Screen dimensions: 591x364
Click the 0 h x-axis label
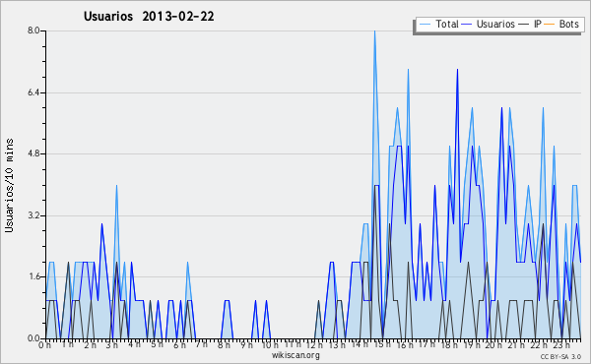click(x=45, y=344)
